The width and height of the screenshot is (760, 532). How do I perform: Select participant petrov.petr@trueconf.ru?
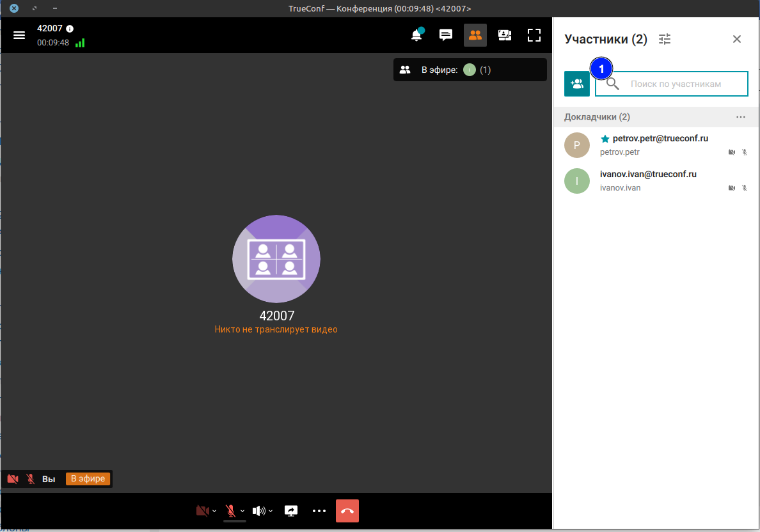coord(656,145)
